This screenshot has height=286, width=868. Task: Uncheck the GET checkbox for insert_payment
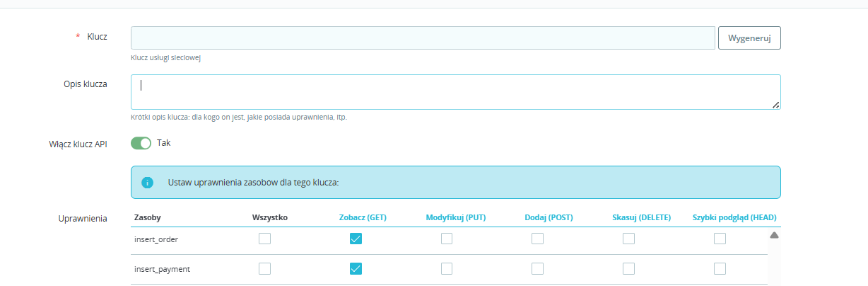coord(356,268)
